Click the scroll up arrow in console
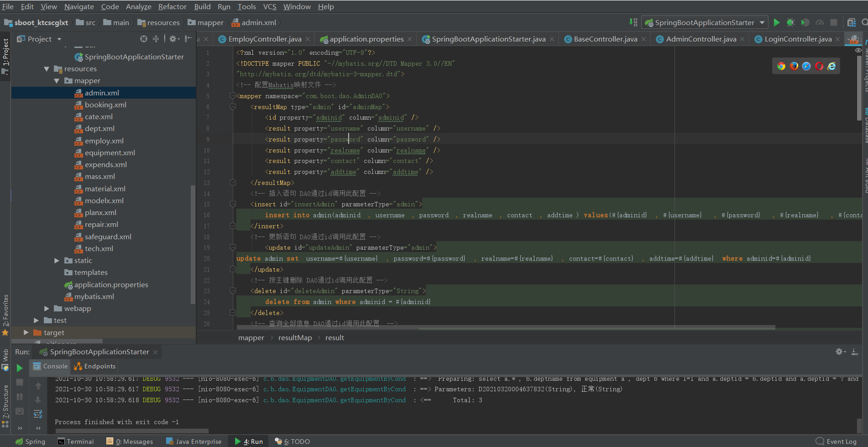This screenshot has height=447, width=868. (38, 386)
